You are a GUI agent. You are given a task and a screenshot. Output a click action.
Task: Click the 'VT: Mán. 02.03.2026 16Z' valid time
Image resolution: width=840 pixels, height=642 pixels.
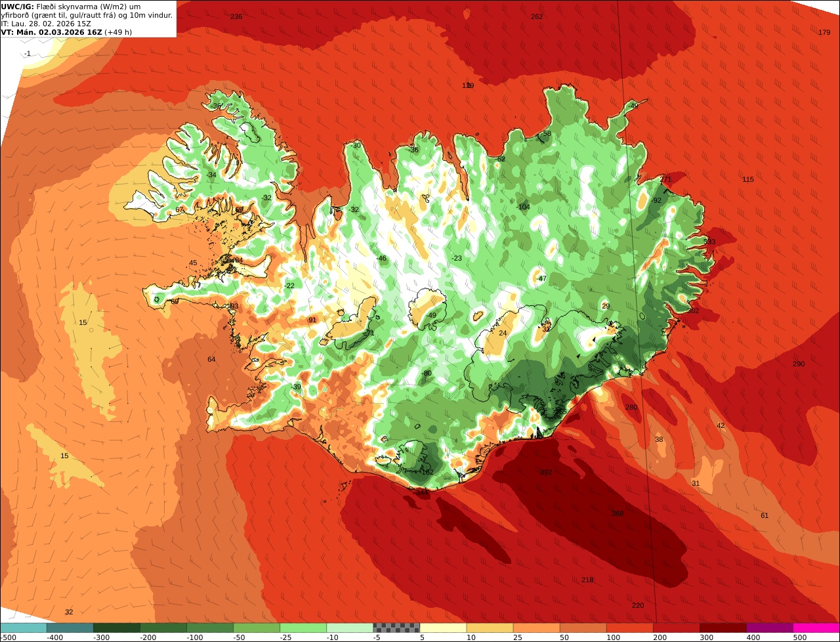(51, 32)
